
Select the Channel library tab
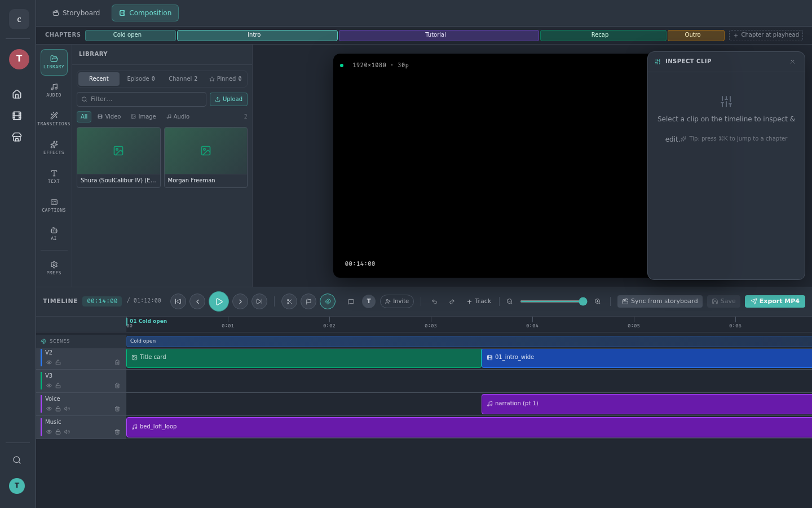(183, 79)
